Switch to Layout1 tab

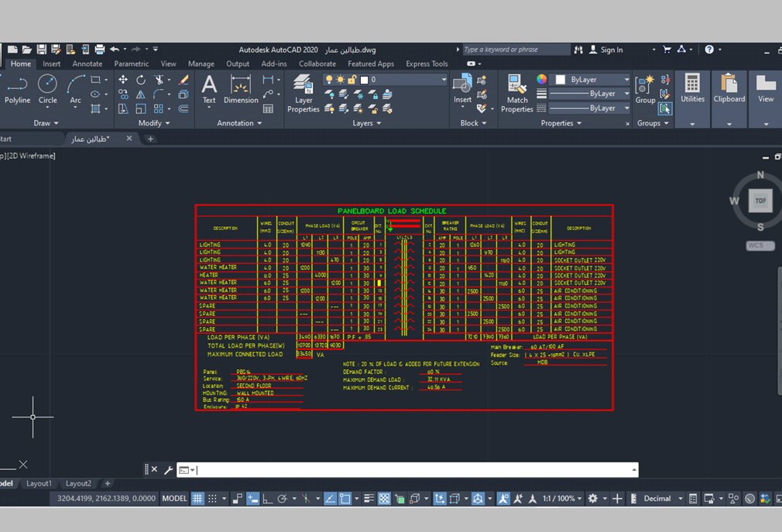[x=39, y=484]
